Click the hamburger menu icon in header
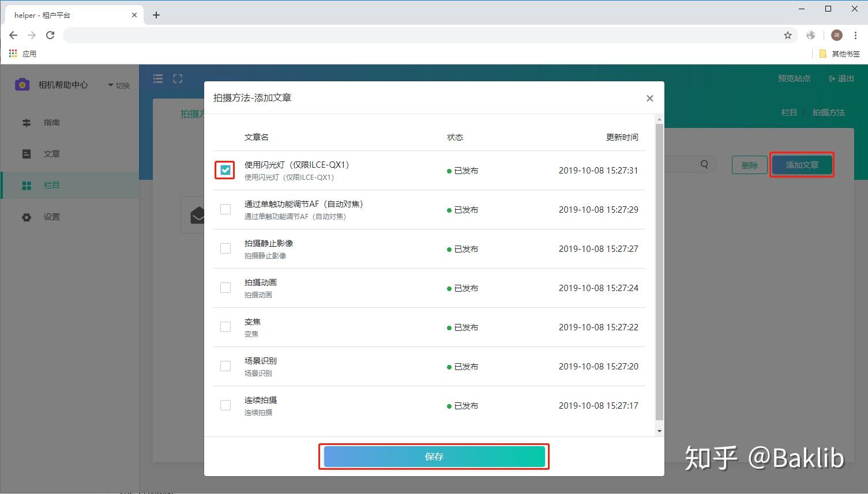Screen dimensions: 868x494 [158, 78]
